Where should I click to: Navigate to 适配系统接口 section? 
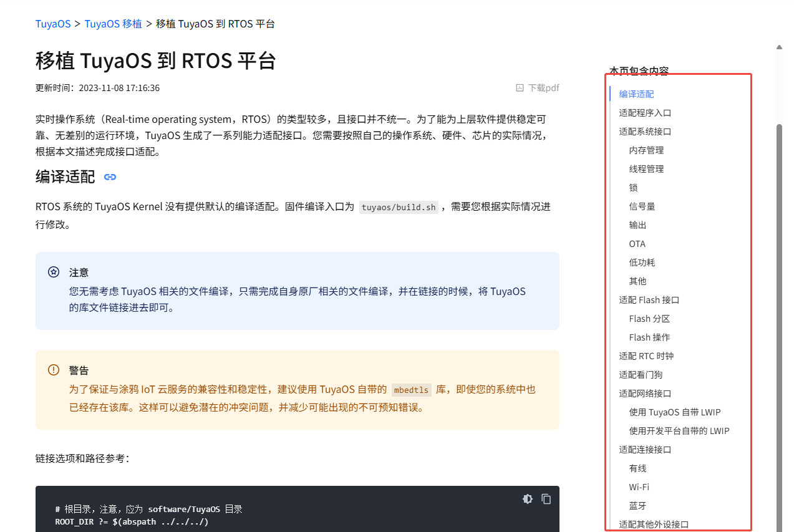click(x=645, y=132)
